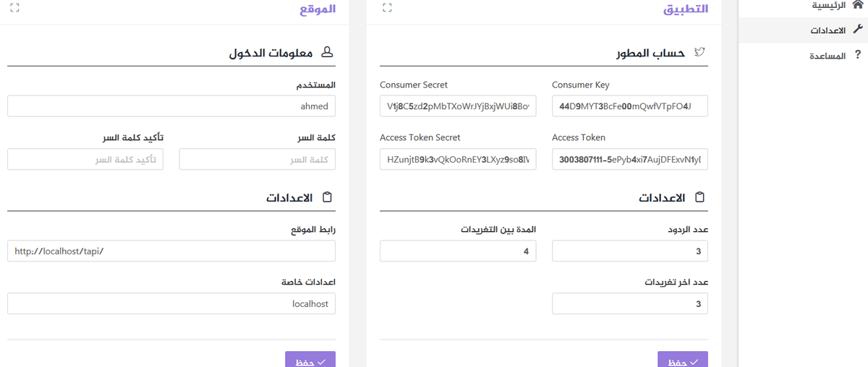Viewport: 868px width, 367px height.
Task: Click the home icon beside الرئيسية
Action: pyautogui.click(x=859, y=5)
